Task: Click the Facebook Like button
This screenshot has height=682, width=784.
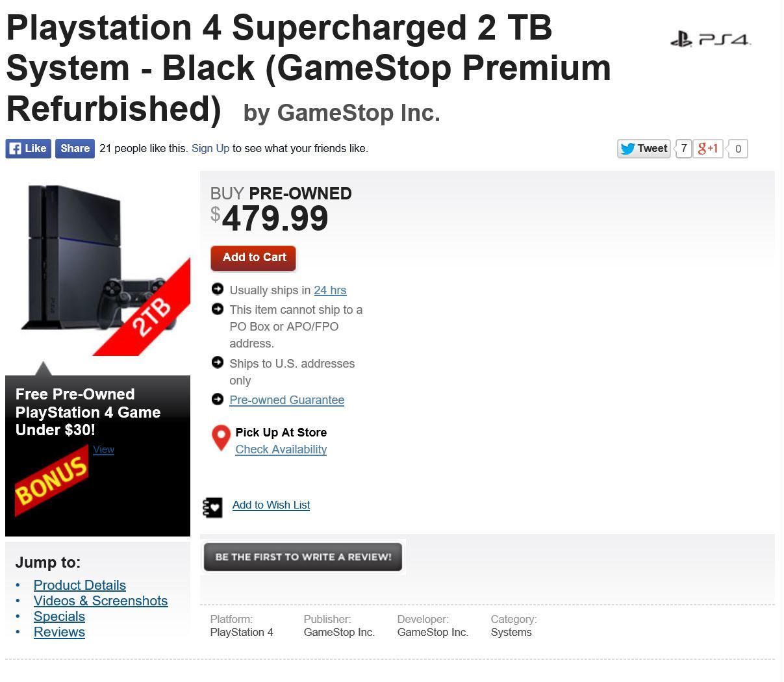Action: click(x=28, y=148)
